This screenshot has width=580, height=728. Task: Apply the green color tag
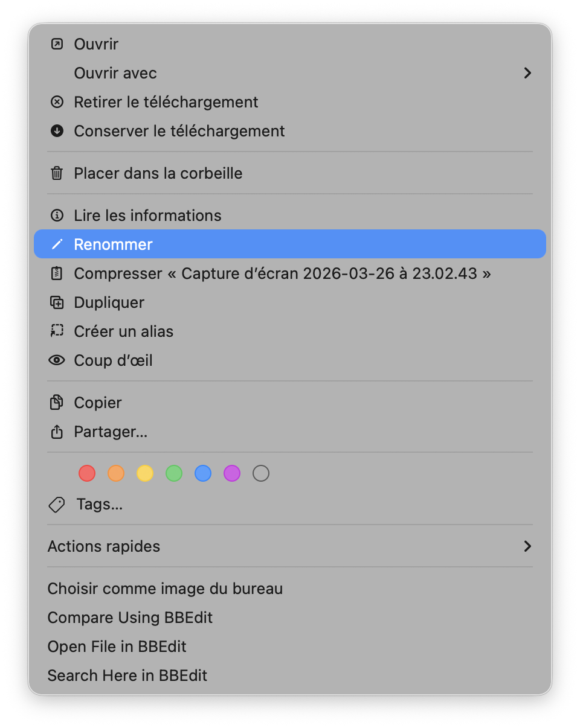coord(174,473)
